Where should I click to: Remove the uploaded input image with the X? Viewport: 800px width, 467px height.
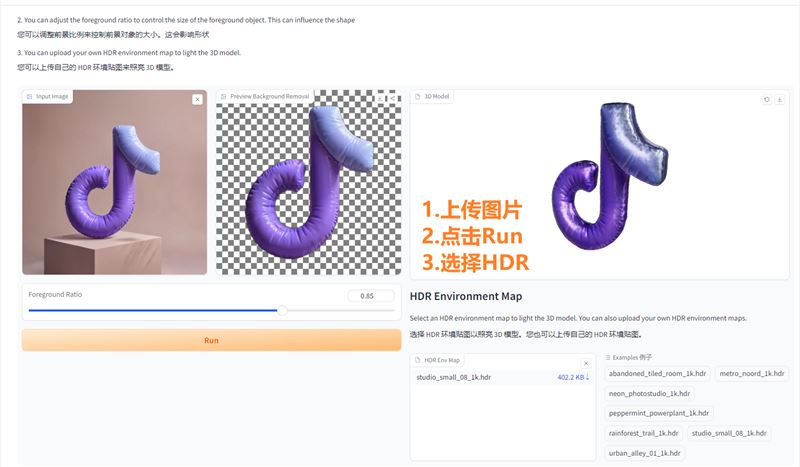197,100
